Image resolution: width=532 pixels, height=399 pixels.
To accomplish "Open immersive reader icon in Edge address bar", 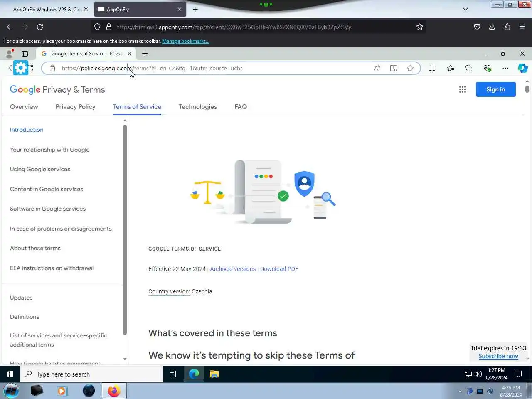I will click(394, 68).
